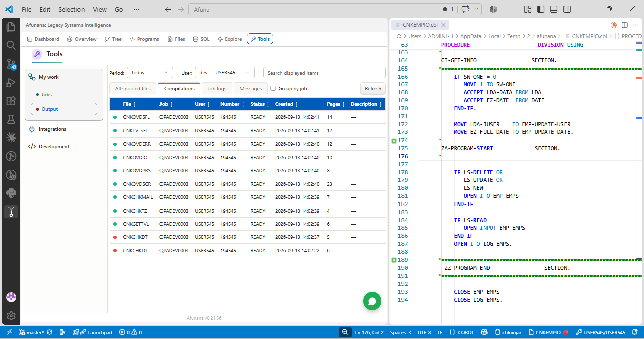Toggle the bottom Panel visibility
This screenshot has width=644, height=339.
point(554,9)
